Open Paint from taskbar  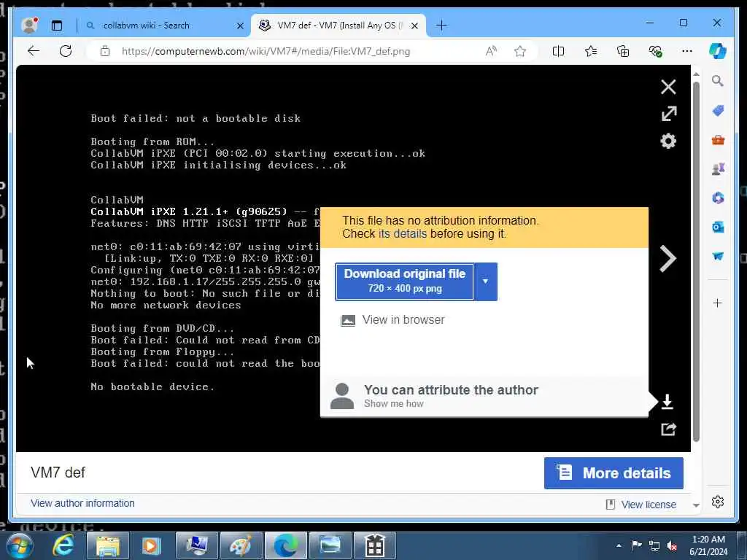[241, 545]
